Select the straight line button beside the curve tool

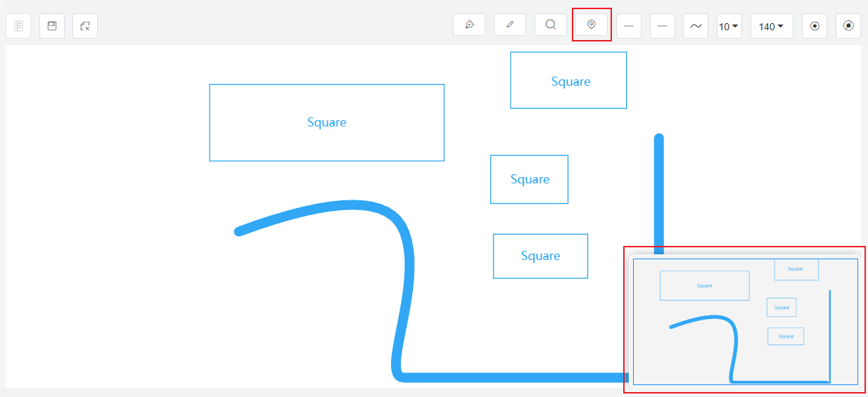tap(663, 26)
